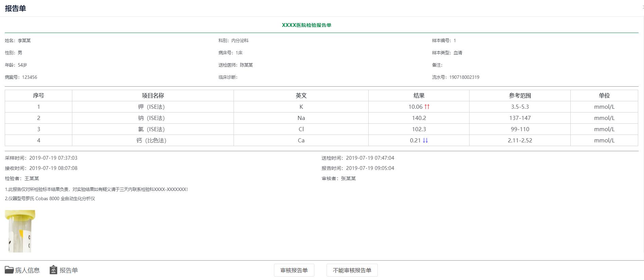Click the folder icon beside 病人信息
Viewport: 644px width, 280px height.
tap(9, 270)
